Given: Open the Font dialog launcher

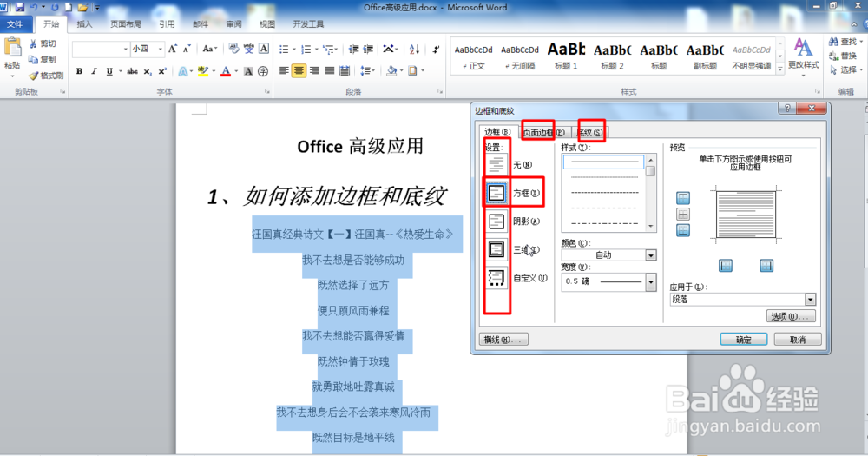Looking at the screenshot, I should (x=266, y=91).
